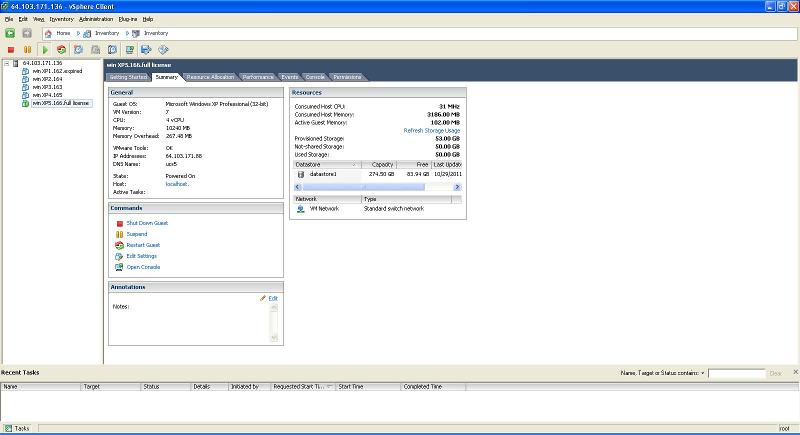Select win XP1.162.expired in the inventory tree
800x435 pixels.
57,71
